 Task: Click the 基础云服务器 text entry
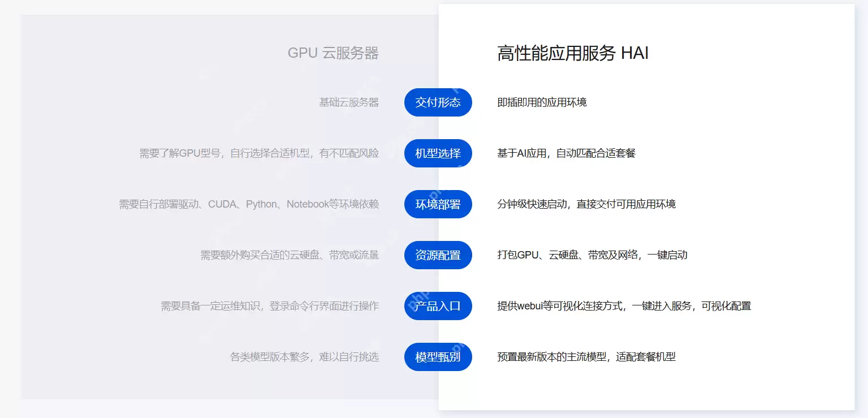[x=348, y=102]
